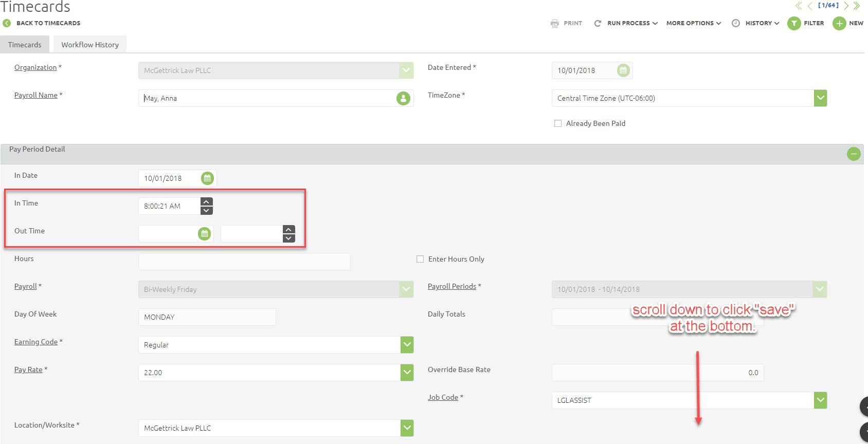Switch to the Workflow History tab

click(90, 45)
